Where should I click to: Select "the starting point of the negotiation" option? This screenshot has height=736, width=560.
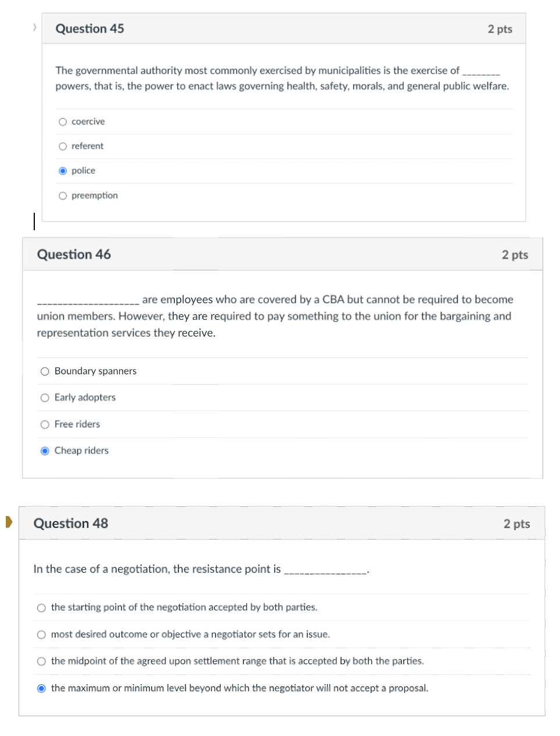point(41,608)
